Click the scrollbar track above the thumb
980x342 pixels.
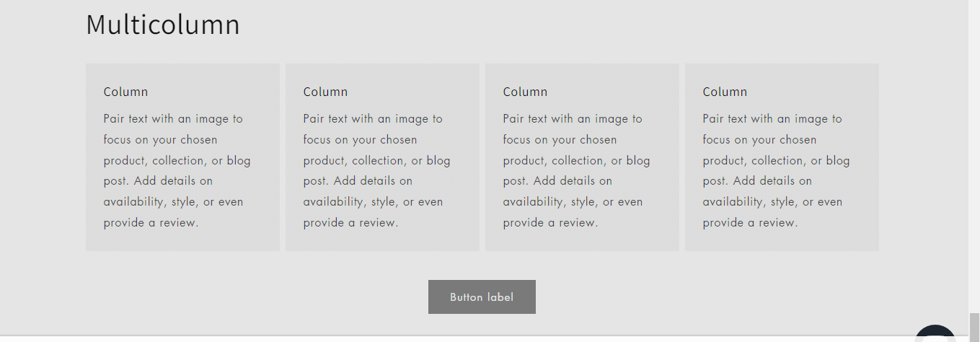pos(974,144)
